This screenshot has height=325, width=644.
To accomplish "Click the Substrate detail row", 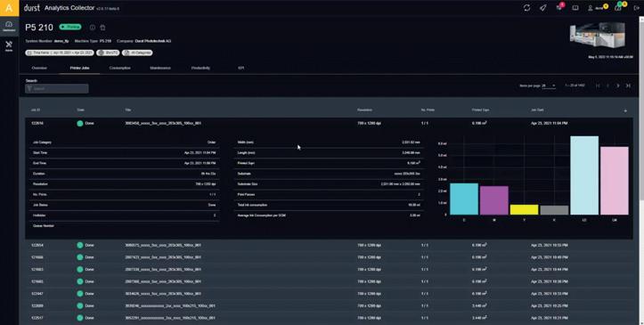I will [329, 174].
